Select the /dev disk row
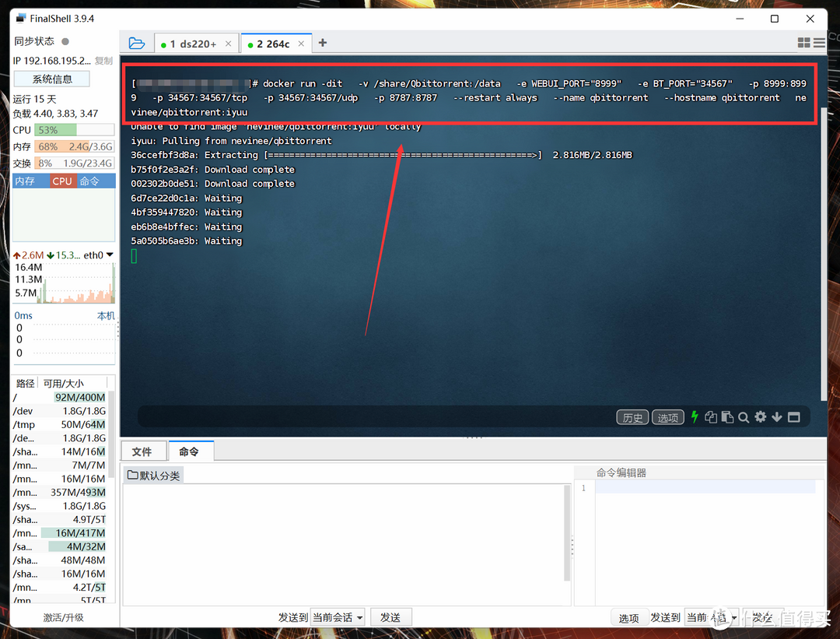Screen dimensions: 840x639 [60, 411]
